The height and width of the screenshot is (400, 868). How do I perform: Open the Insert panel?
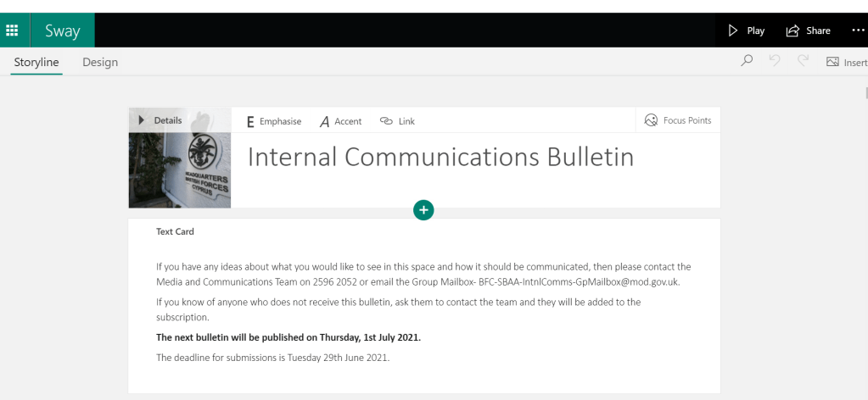pyautogui.click(x=846, y=62)
